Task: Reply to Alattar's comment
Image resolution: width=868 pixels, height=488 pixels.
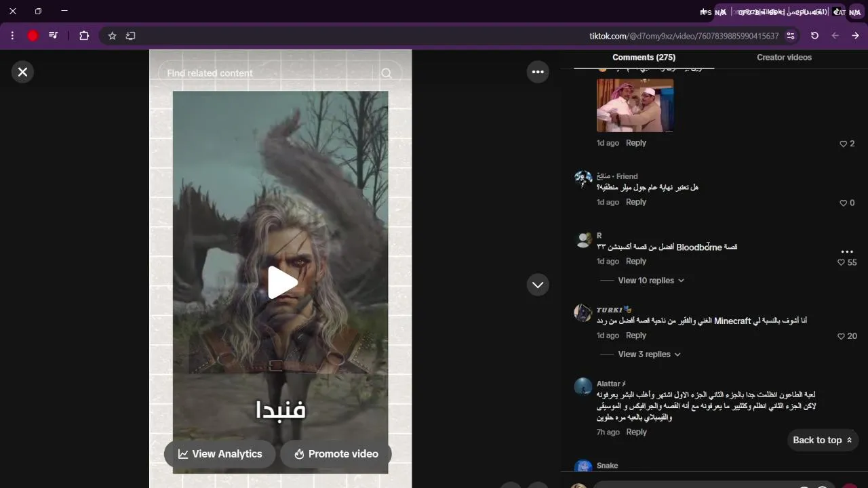Action: pyautogui.click(x=635, y=432)
